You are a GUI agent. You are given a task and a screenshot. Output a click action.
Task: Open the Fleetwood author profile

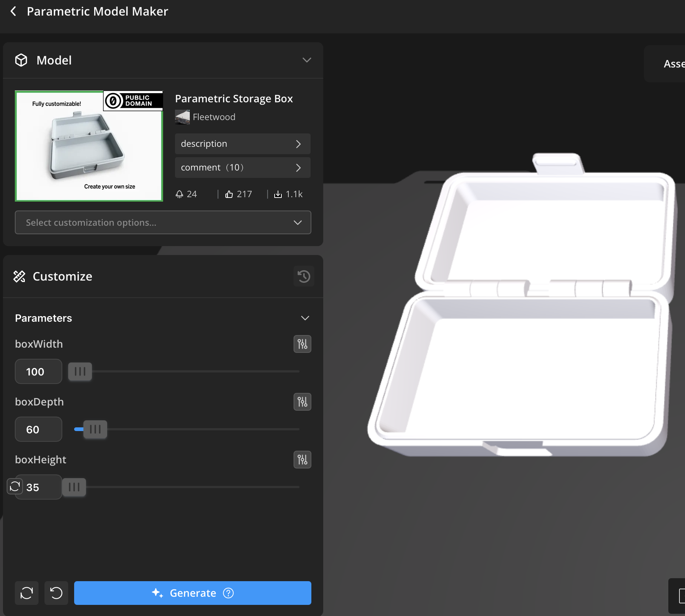(x=214, y=117)
